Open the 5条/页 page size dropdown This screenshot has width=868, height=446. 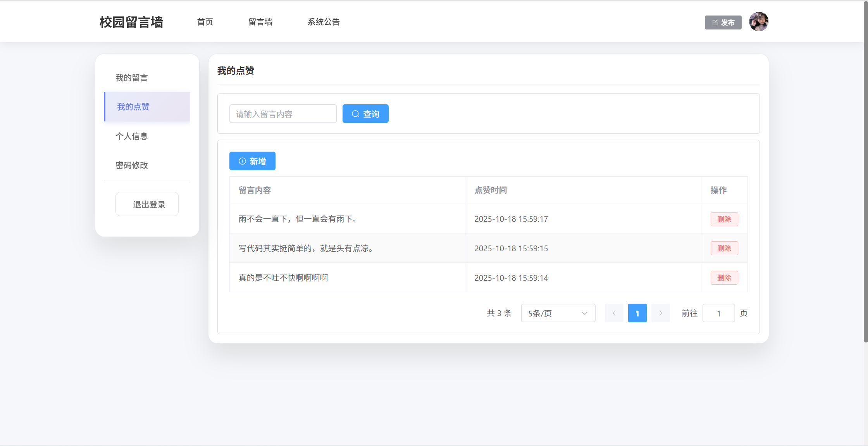point(558,313)
